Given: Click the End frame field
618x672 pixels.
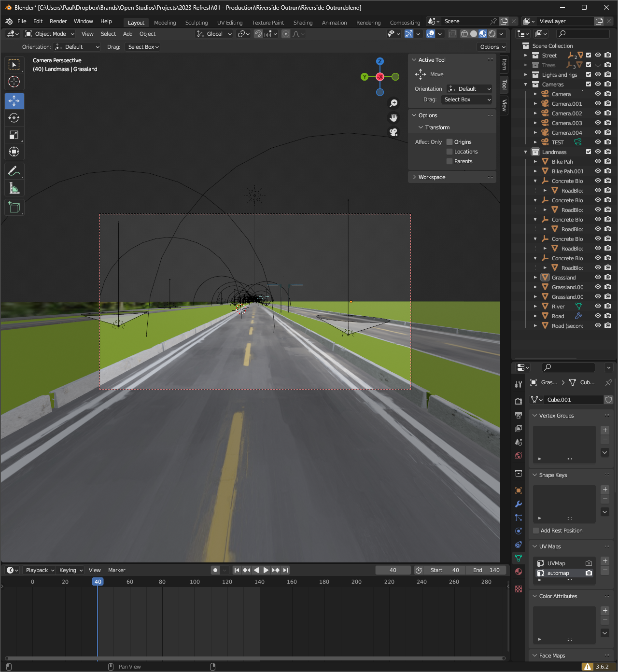Looking at the screenshot, I should (486, 570).
